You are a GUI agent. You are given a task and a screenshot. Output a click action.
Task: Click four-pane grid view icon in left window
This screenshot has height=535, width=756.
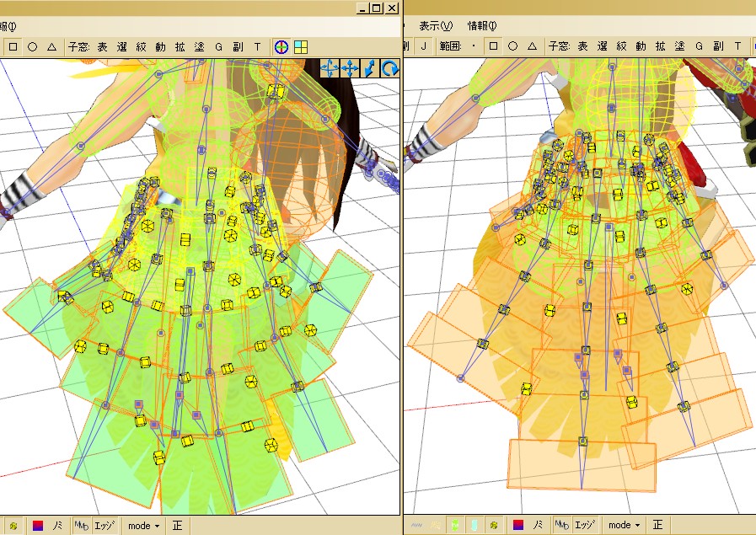tap(301, 47)
